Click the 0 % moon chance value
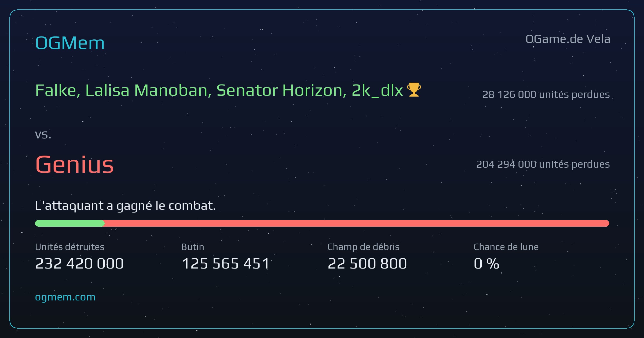This screenshot has height=338, width=644. 486,263
